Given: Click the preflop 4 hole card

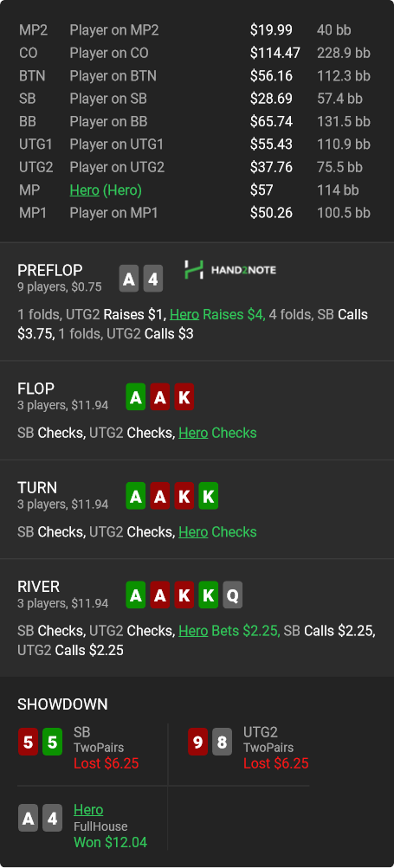Looking at the screenshot, I should coord(153,279).
